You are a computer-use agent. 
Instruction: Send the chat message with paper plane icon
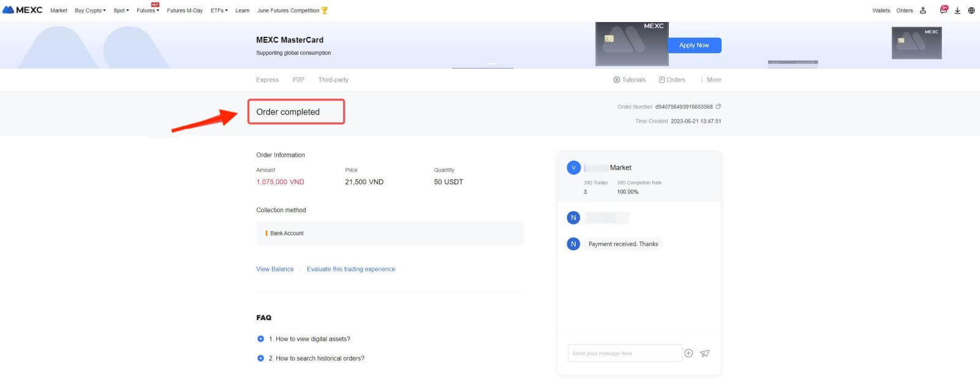[x=705, y=353]
